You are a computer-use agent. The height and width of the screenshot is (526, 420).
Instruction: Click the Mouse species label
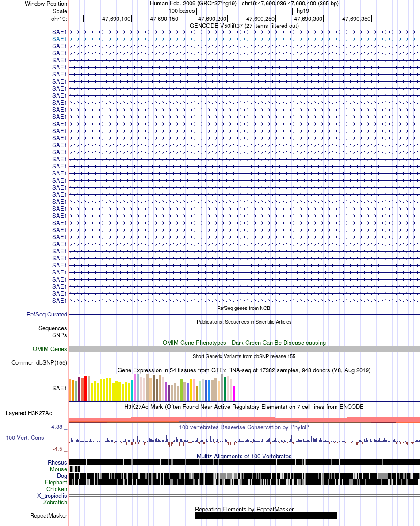58,469
